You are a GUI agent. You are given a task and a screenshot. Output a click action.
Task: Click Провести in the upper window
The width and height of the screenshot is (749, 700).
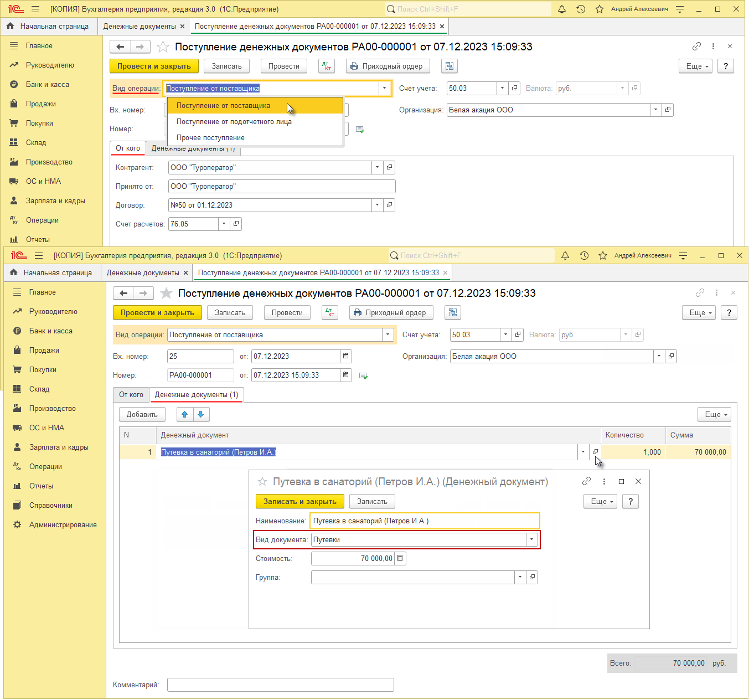pos(284,66)
